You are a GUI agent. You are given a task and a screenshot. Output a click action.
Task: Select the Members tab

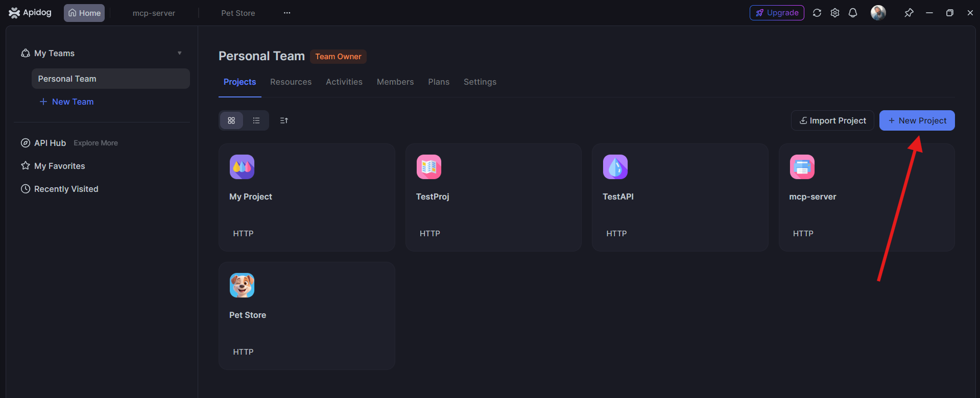pyautogui.click(x=395, y=82)
